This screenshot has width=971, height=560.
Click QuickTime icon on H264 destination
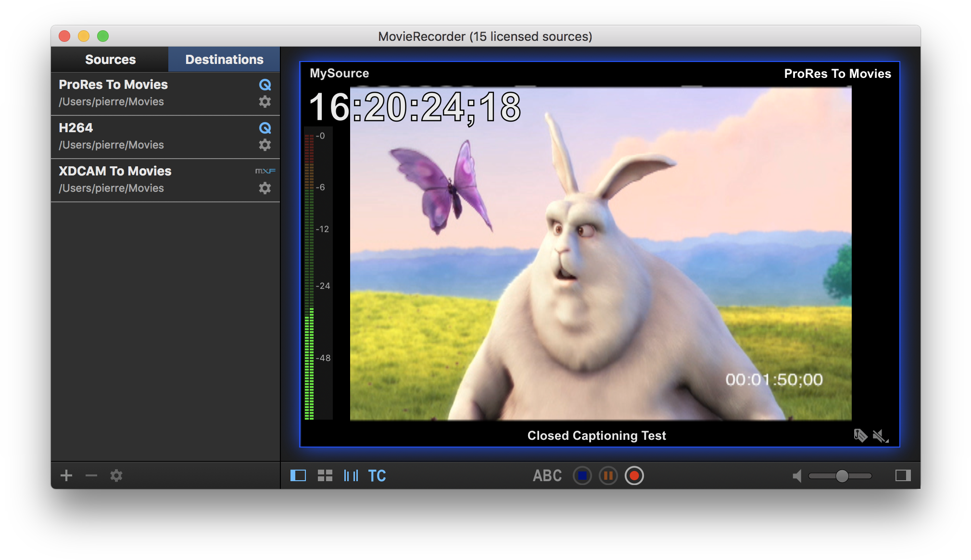click(x=265, y=128)
